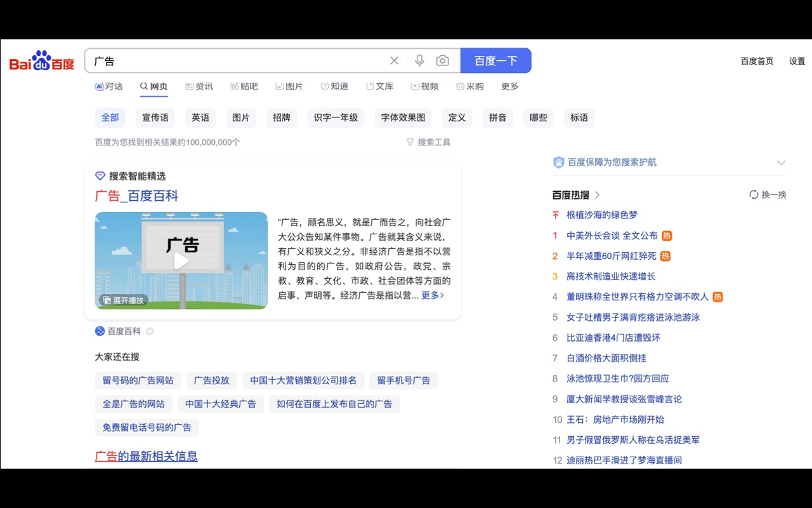
Task: Click the 展开播放 toggle on the video thumbnail
Action: (x=122, y=300)
